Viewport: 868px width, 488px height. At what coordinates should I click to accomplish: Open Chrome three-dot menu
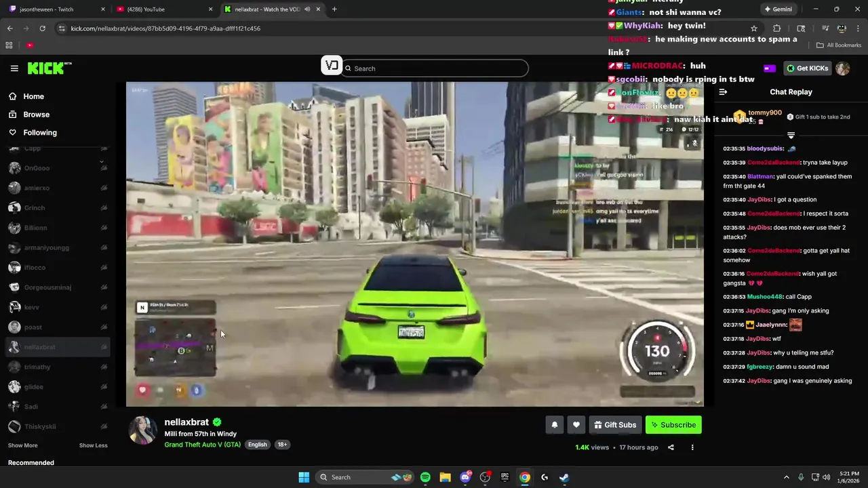click(859, 28)
